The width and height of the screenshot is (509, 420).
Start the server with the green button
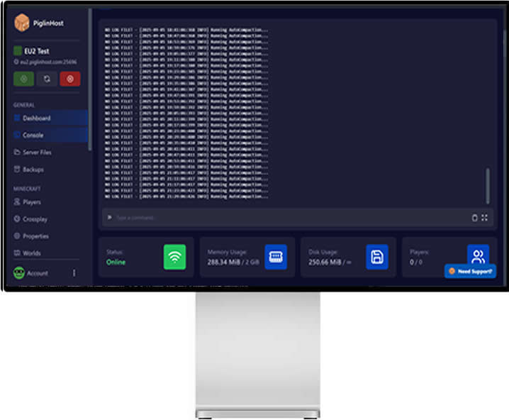(23, 79)
